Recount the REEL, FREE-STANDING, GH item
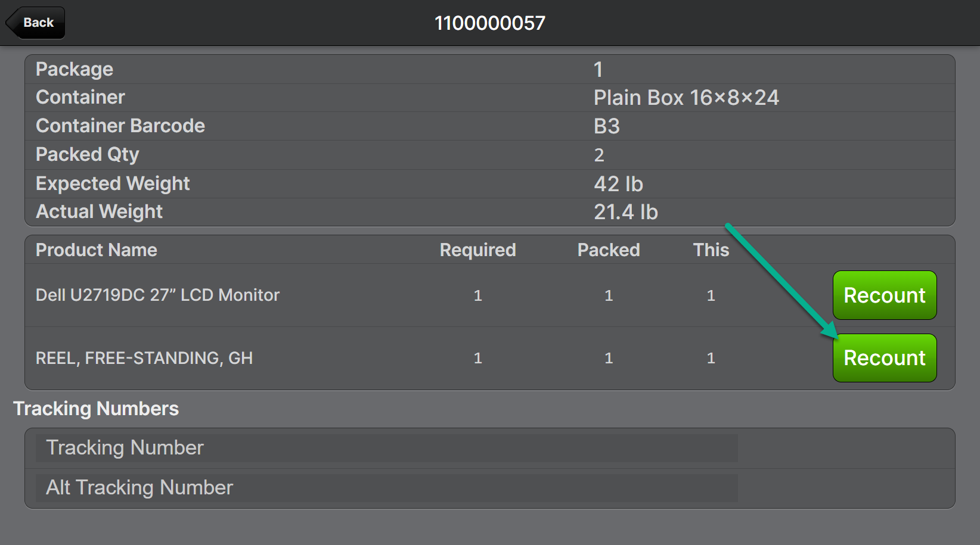The height and width of the screenshot is (545, 980). click(x=884, y=358)
